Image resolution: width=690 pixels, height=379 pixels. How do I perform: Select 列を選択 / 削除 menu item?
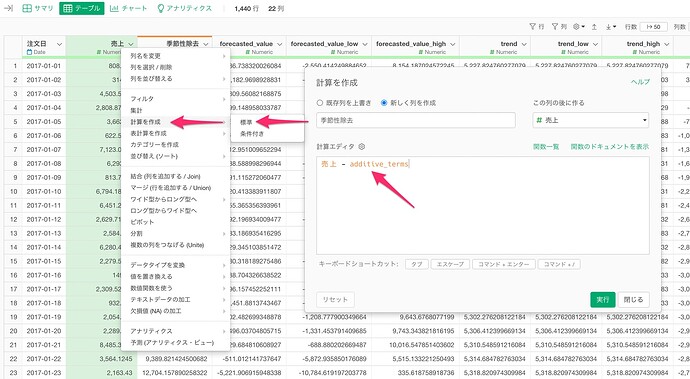click(x=175, y=67)
